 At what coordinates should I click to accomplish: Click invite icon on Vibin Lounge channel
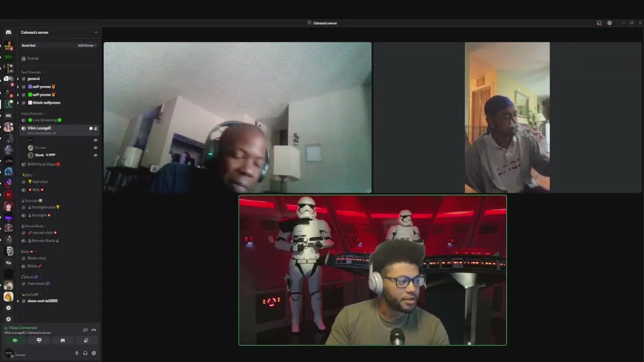pos(96,128)
